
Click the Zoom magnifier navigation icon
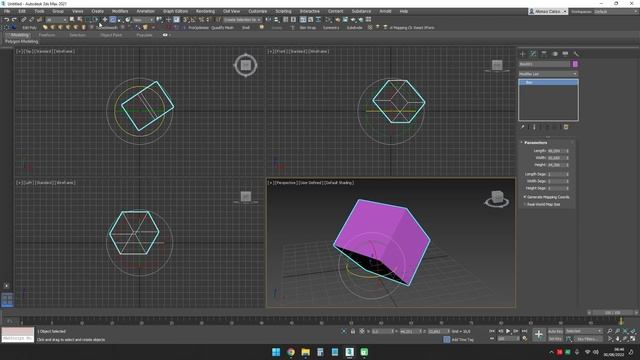coord(610,331)
